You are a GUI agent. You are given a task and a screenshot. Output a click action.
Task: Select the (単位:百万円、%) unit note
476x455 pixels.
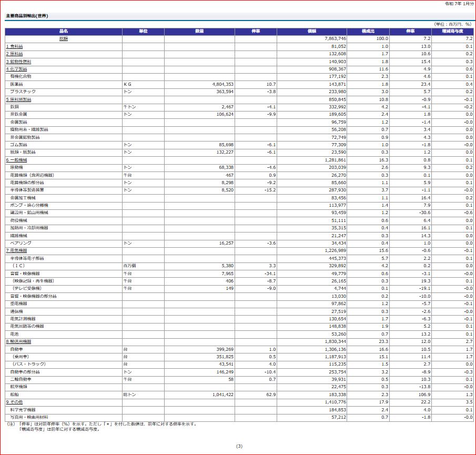(x=453, y=24)
